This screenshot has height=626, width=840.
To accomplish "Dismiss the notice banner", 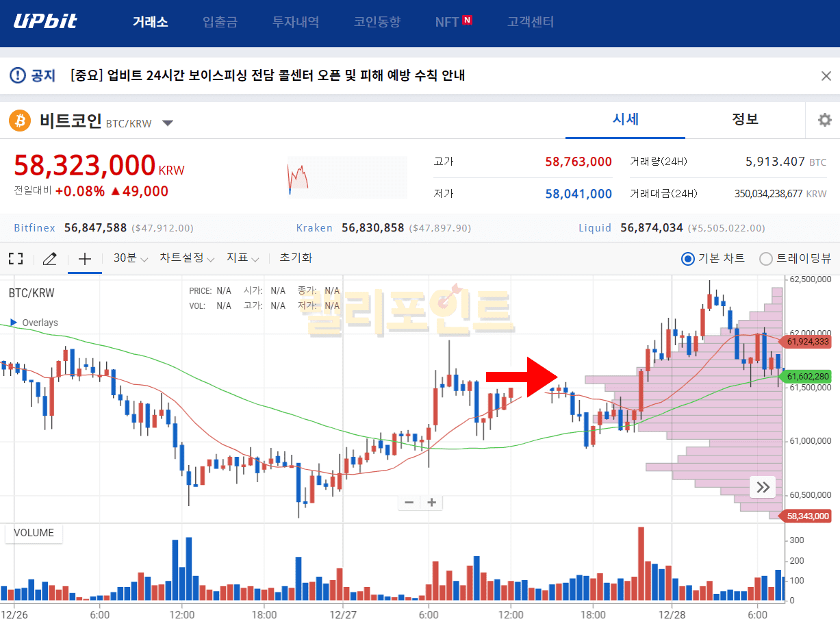I will [826, 76].
